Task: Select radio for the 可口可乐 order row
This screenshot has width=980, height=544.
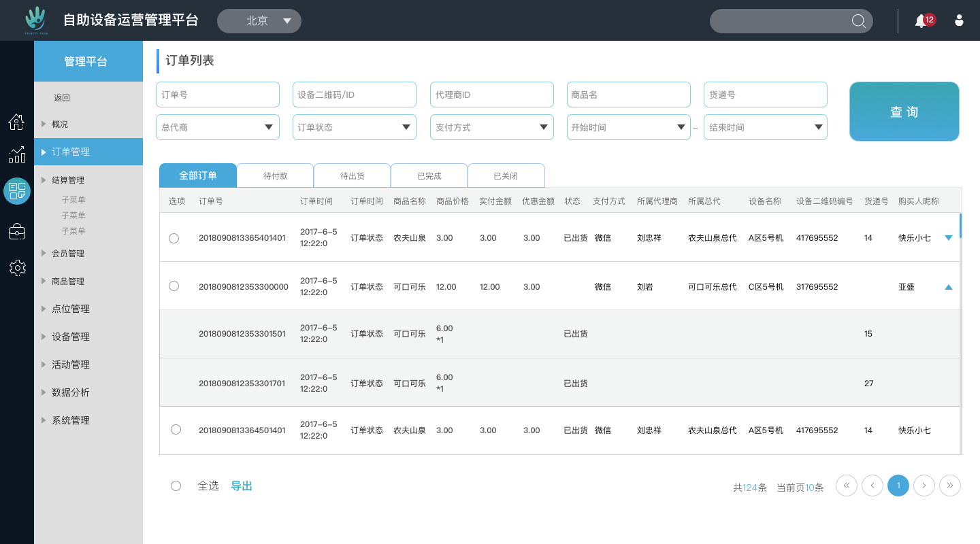Action: (174, 286)
